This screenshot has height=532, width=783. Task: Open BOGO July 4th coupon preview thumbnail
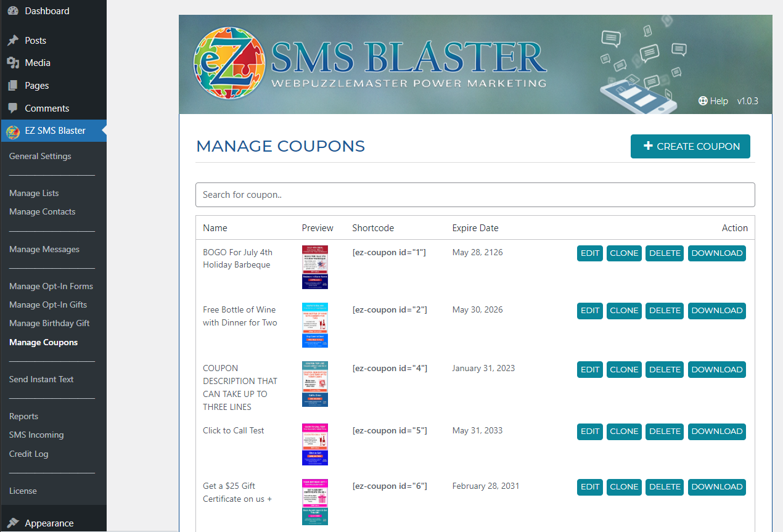pyautogui.click(x=315, y=267)
